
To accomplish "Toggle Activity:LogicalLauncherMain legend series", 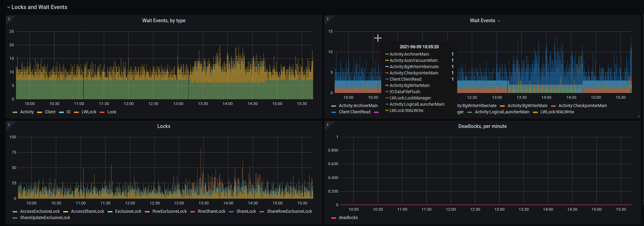I will pyautogui.click(x=502, y=112).
